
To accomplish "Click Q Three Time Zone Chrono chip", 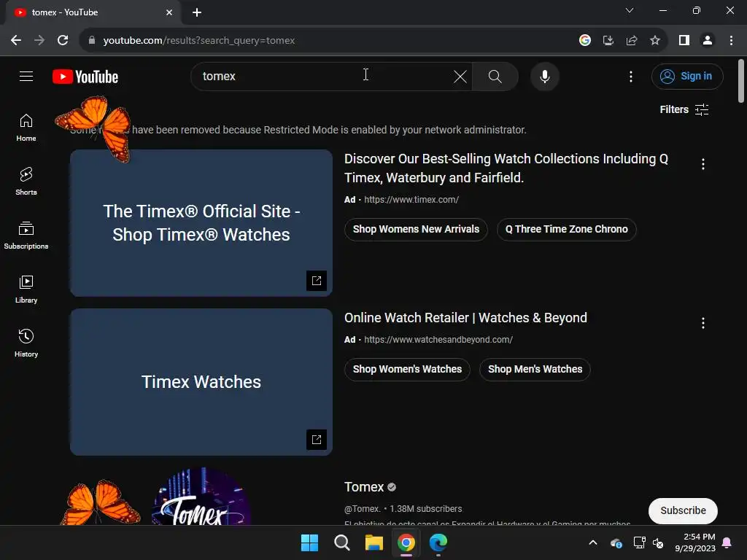I will click(x=566, y=230).
